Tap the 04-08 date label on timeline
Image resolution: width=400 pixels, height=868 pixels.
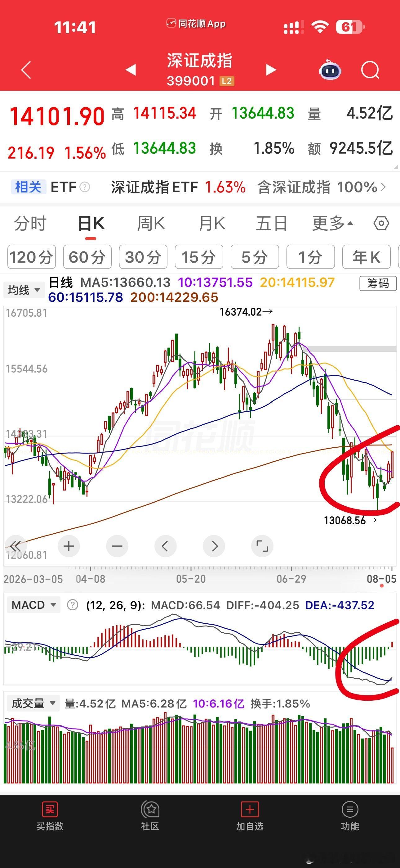tap(91, 579)
